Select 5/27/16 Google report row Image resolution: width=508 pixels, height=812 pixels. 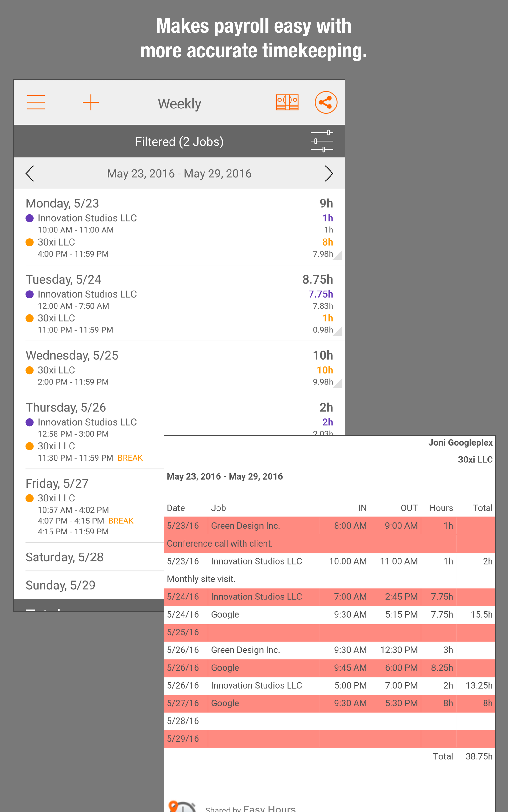click(x=329, y=703)
